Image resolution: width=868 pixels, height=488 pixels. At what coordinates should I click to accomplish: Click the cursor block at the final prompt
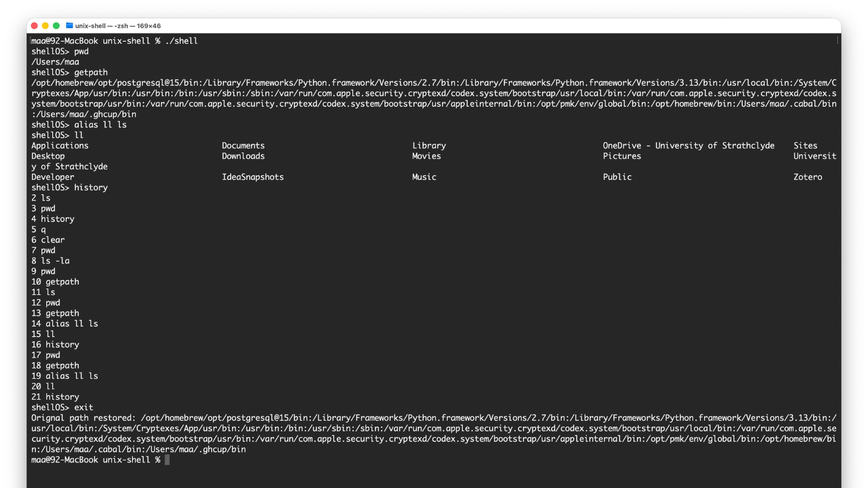[x=167, y=460]
